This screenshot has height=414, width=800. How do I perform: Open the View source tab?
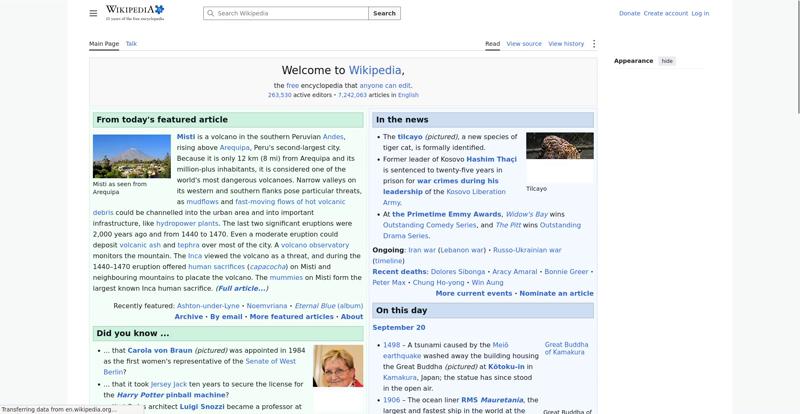(524, 44)
